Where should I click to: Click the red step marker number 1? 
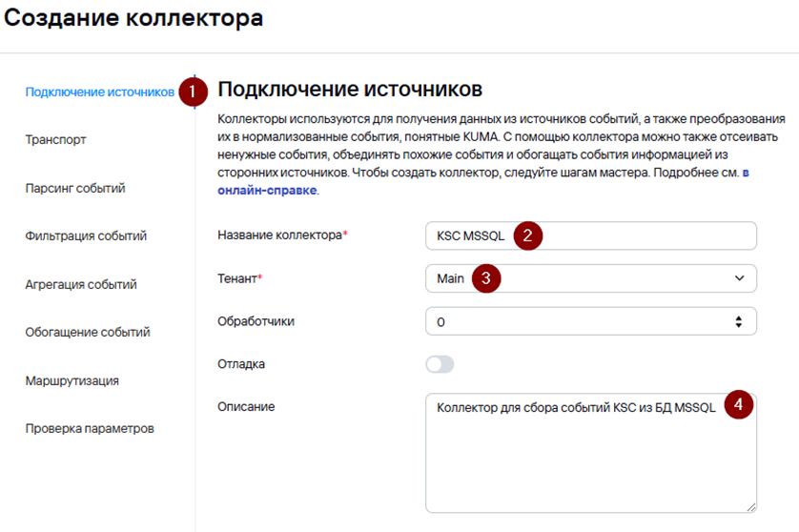194,92
